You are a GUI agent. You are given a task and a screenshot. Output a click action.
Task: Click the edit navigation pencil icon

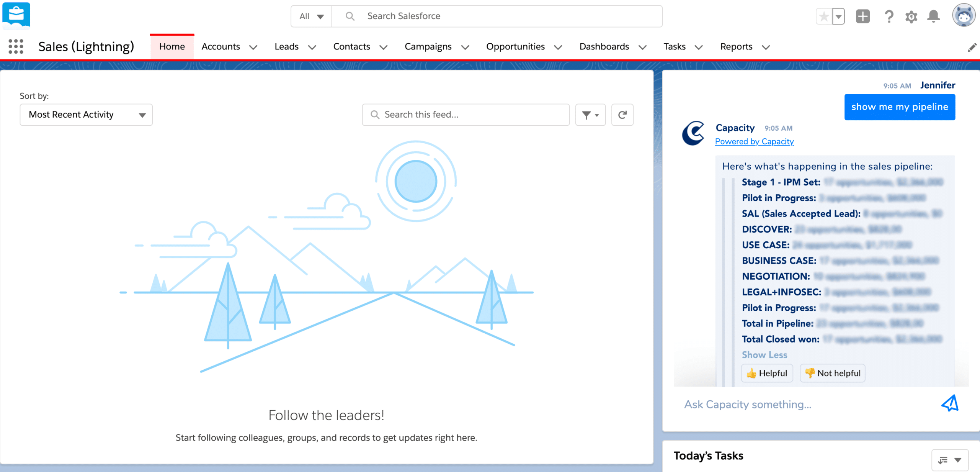pos(972,48)
